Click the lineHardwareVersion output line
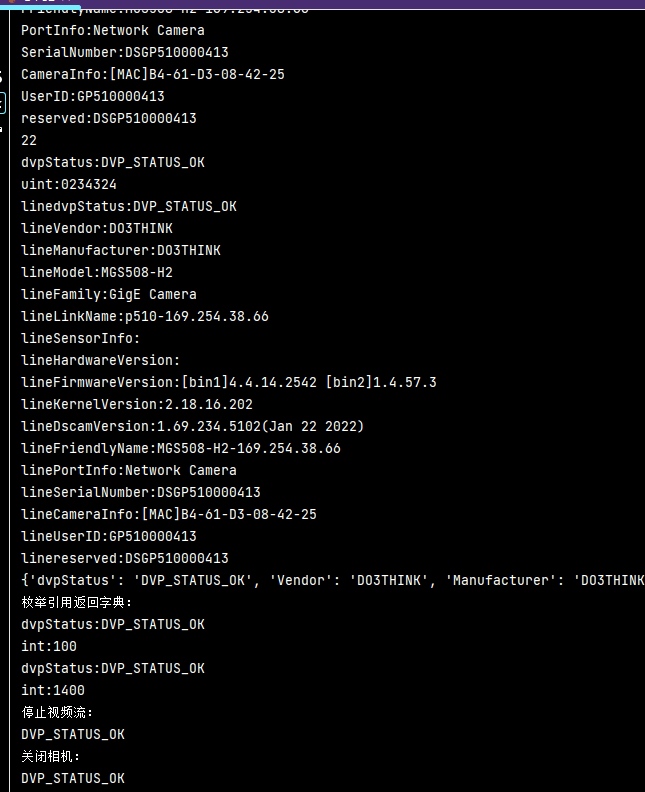This screenshot has width=645, height=792. (101, 360)
